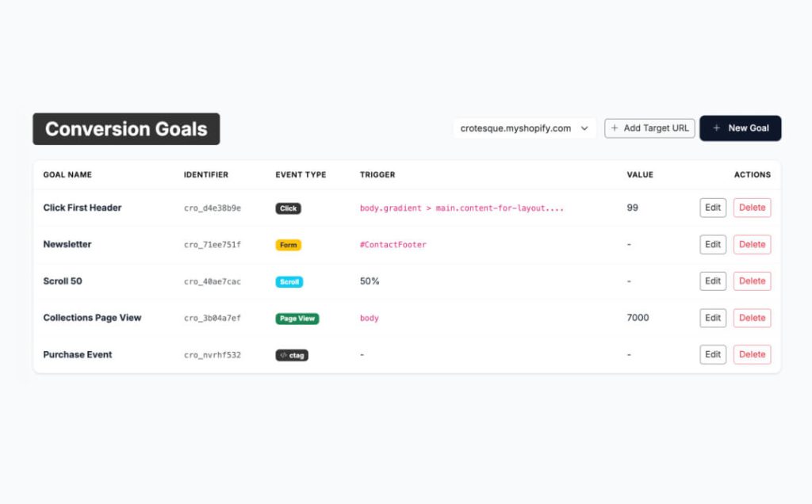Click the ctag code badge
812x504 pixels.
(x=292, y=355)
